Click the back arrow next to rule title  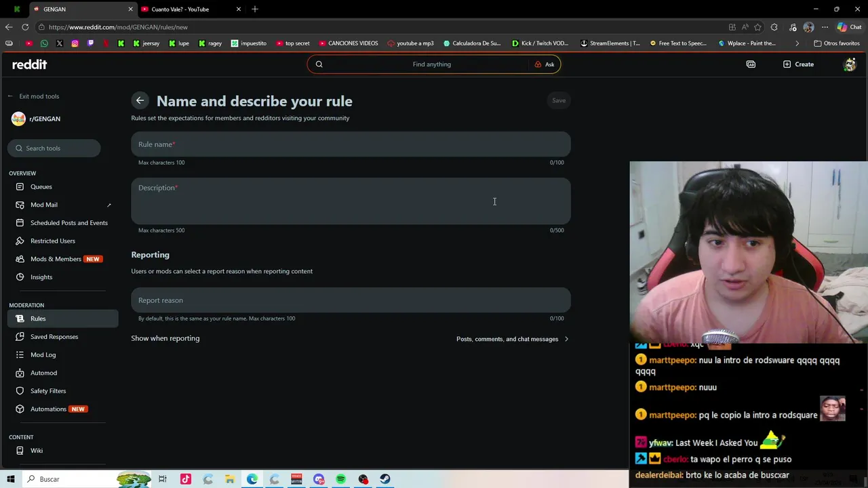(x=140, y=100)
